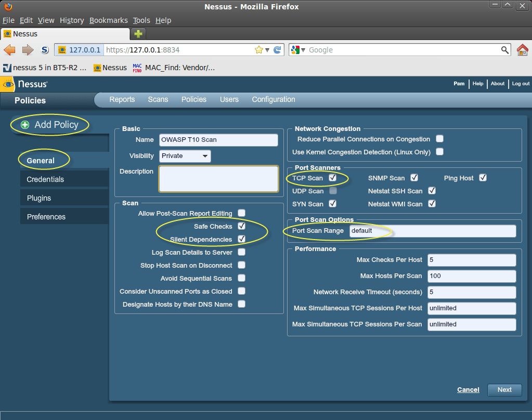Enable Reduce Parallel Connections on Congestion
The image size is (532, 420).
[440, 139]
